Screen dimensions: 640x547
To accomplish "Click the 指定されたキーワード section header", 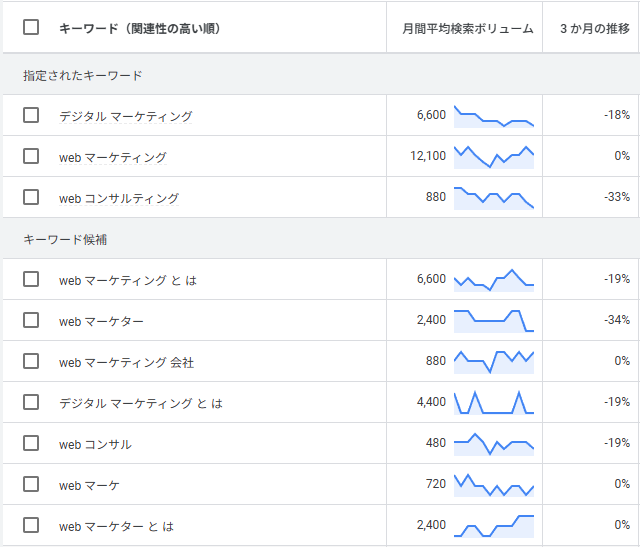I will pyautogui.click(x=82, y=76).
